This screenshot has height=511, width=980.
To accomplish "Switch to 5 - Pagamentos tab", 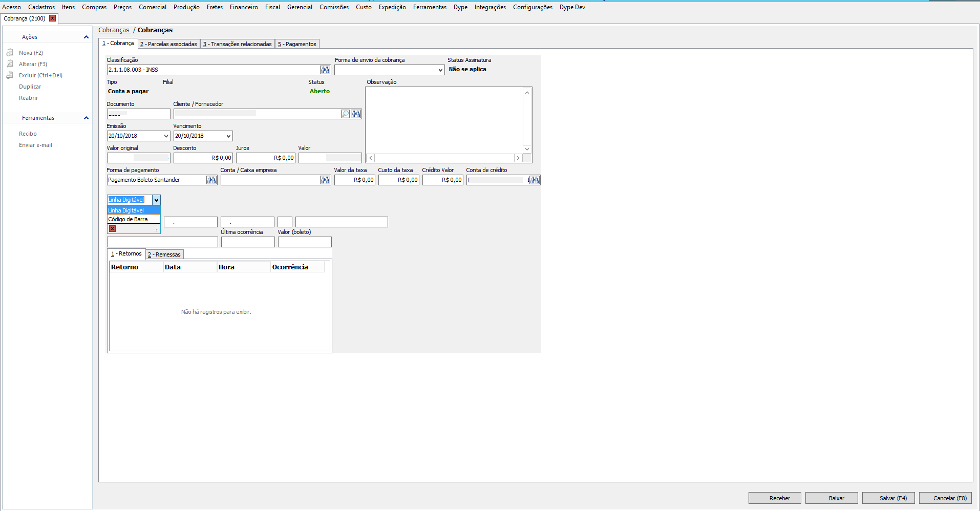I will [x=297, y=44].
